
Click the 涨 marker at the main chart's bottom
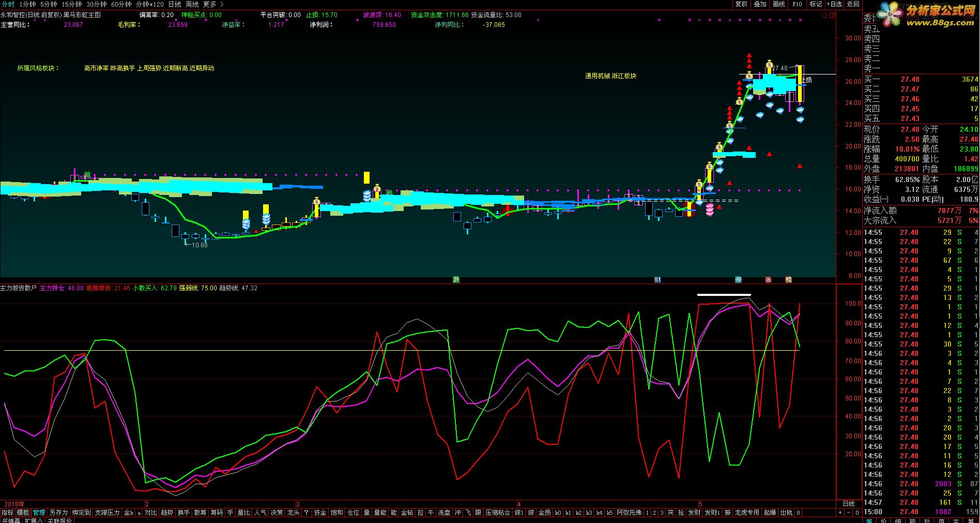(769, 280)
